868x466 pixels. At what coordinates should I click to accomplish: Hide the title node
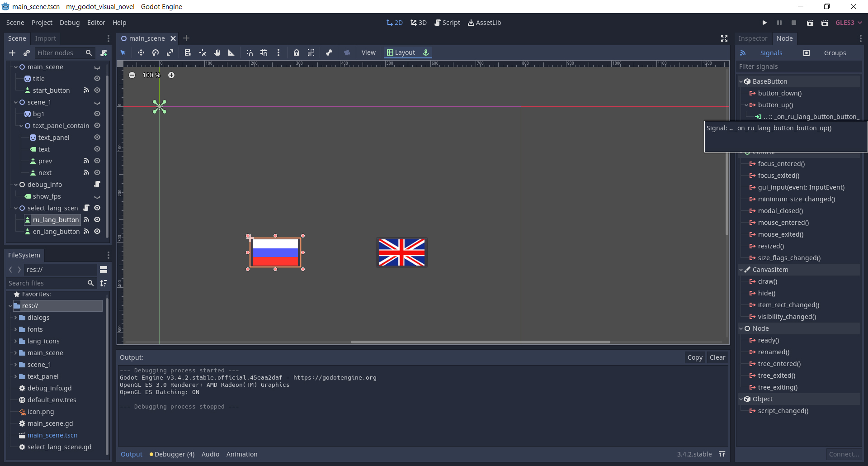click(x=97, y=79)
